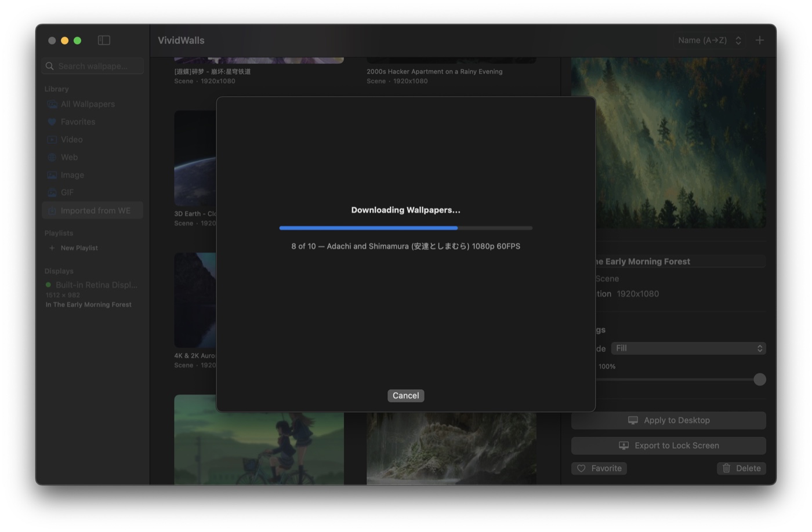Click the Early Morning Forest name field
The width and height of the screenshot is (812, 532).
(x=680, y=261)
